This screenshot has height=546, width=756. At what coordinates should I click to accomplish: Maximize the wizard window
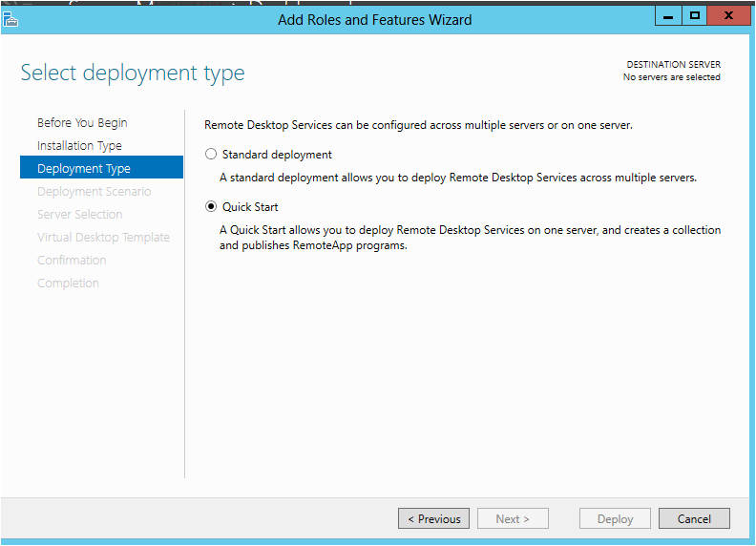tap(694, 15)
